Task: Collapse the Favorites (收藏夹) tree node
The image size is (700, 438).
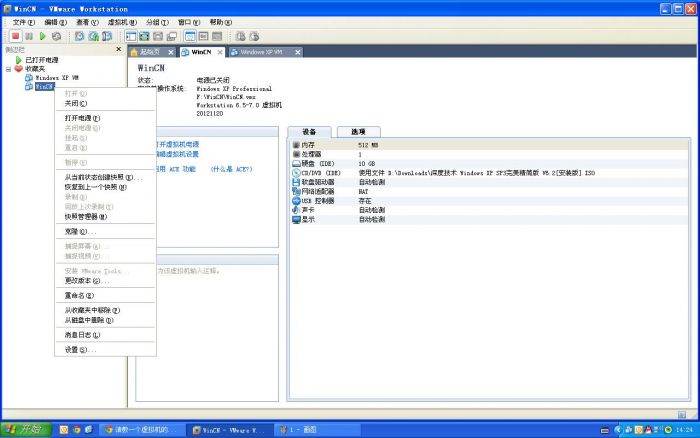Action: pos(8,69)
